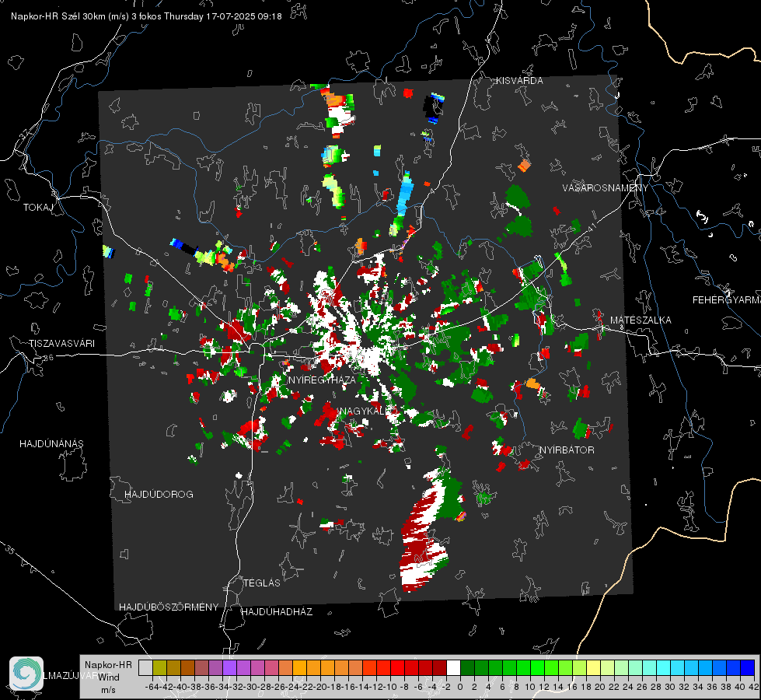
Task: Select the HAJDÚNÁNÁS city label
Action: (51, 444)
